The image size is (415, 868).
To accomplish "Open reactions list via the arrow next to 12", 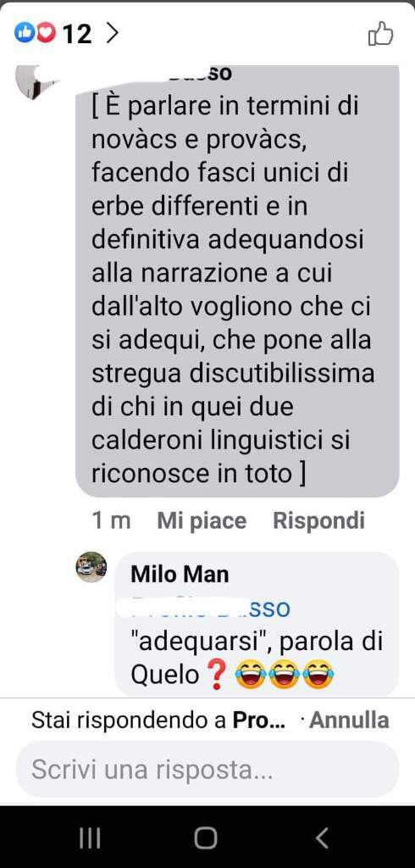I will point(113,33).
